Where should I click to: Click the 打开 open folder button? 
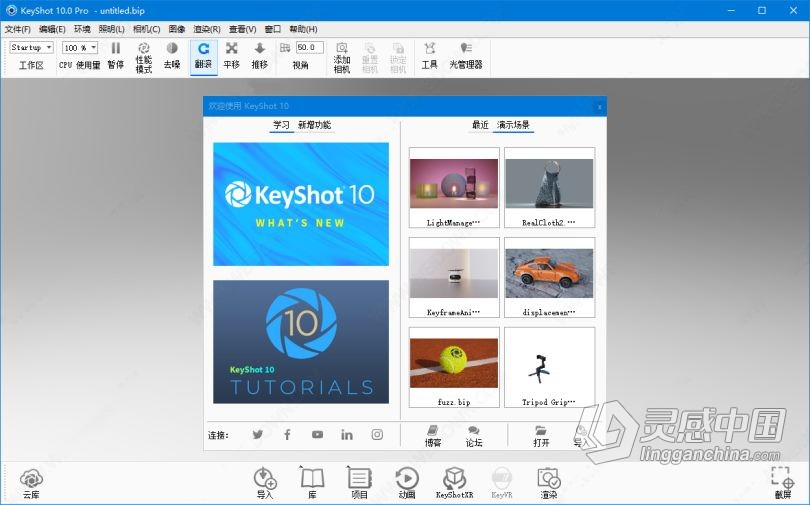click(x=541, y=436)
